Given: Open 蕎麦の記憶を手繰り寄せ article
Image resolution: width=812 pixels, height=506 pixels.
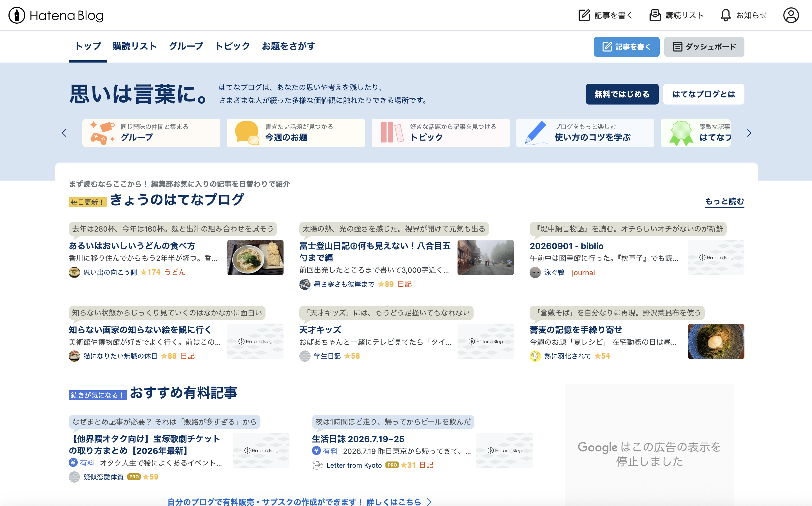Looking at the screenshot, I should click(x=576, y=330).
